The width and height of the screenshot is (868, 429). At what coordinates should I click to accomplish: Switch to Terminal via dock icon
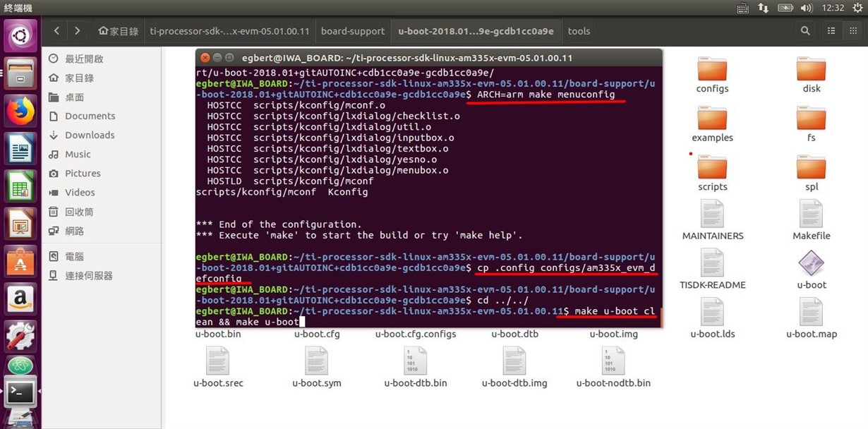pyautogui.click(x=20, y=392)
